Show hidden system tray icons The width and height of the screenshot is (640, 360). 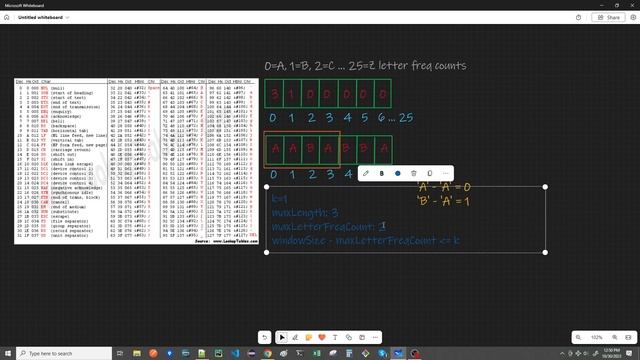562,353
